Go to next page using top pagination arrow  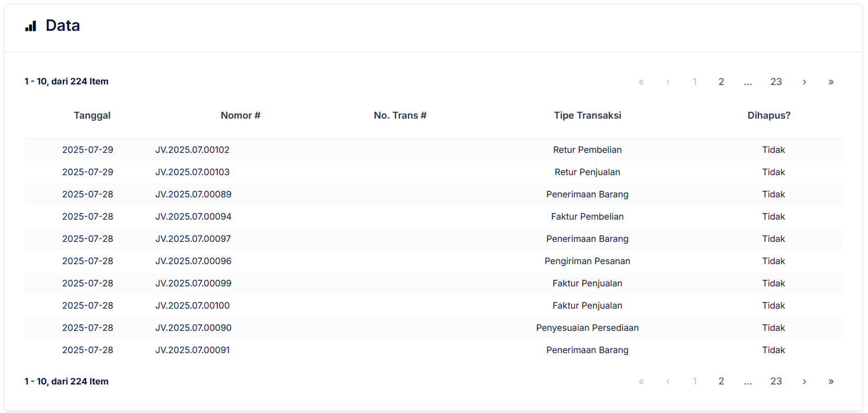point(804,82)
